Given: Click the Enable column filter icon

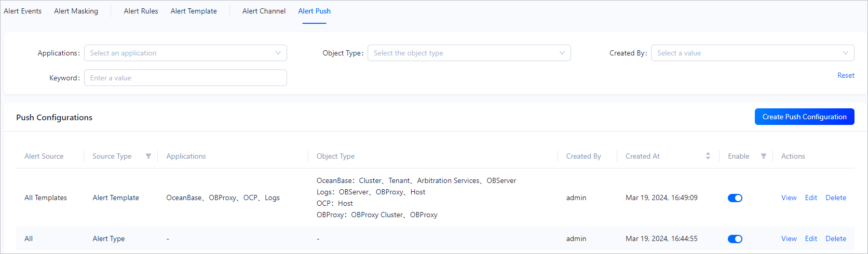Looking at the screenshot, I should pos(763,156).
